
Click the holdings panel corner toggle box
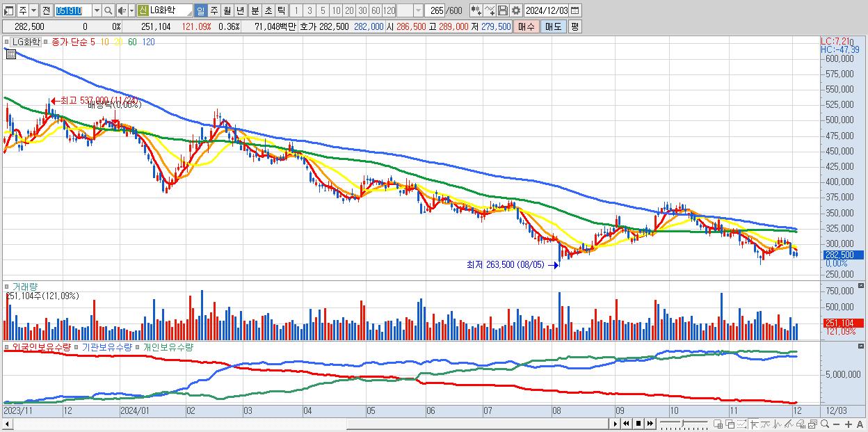[x=862, y=346]
